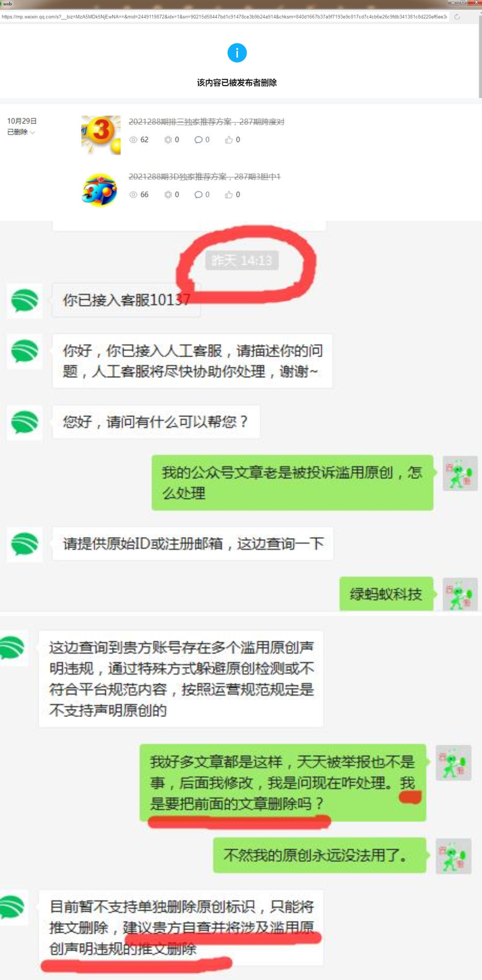Open deleted article 2021288期3D独家推荐方案
Image resolution: width=482 pixels, height=980 pixels.
(x=205, y=177)
